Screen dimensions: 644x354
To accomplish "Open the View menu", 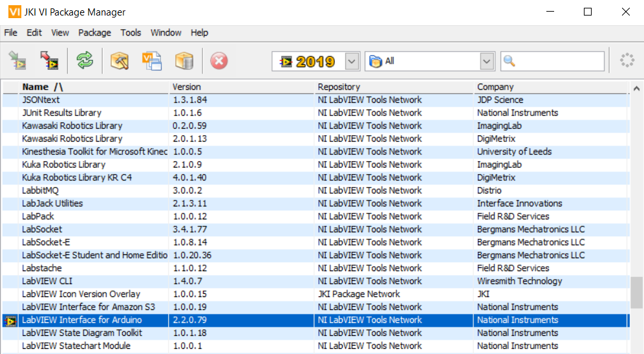I will pos(60,32).
